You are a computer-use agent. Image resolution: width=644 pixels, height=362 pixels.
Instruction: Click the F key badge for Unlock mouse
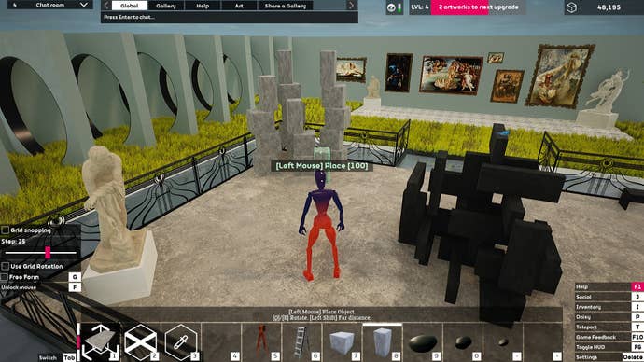pos(75,287)
